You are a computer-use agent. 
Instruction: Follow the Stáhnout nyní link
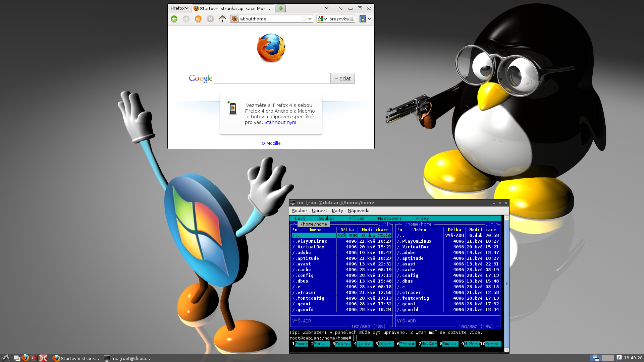[280, 122]
